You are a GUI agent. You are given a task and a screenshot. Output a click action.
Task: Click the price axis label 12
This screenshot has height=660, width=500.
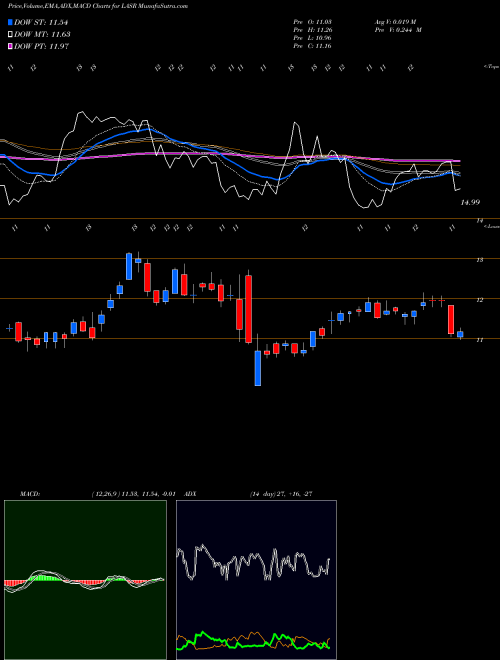click(x=479, y=300)
